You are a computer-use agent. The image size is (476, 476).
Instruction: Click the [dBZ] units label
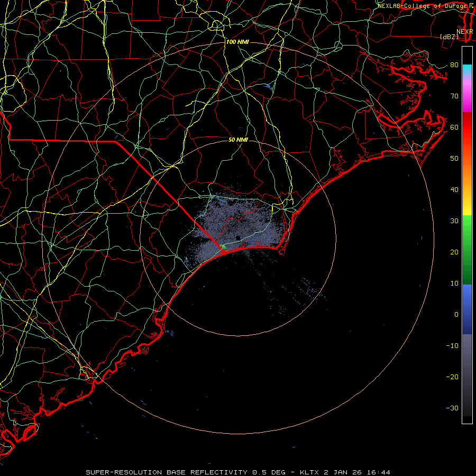click(x=449, y=36)
